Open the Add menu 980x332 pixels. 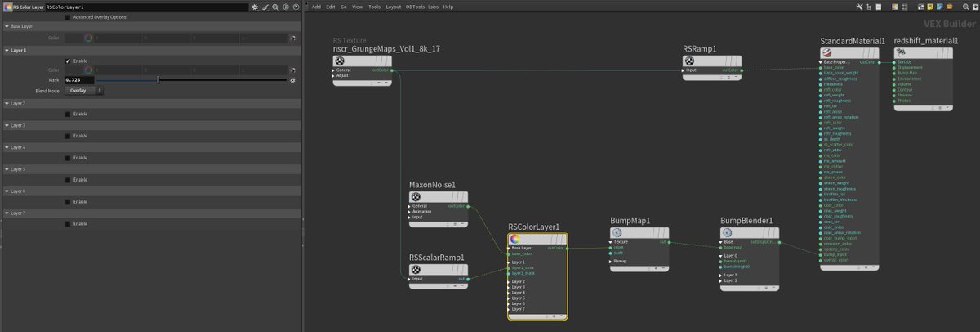[315, 7]
